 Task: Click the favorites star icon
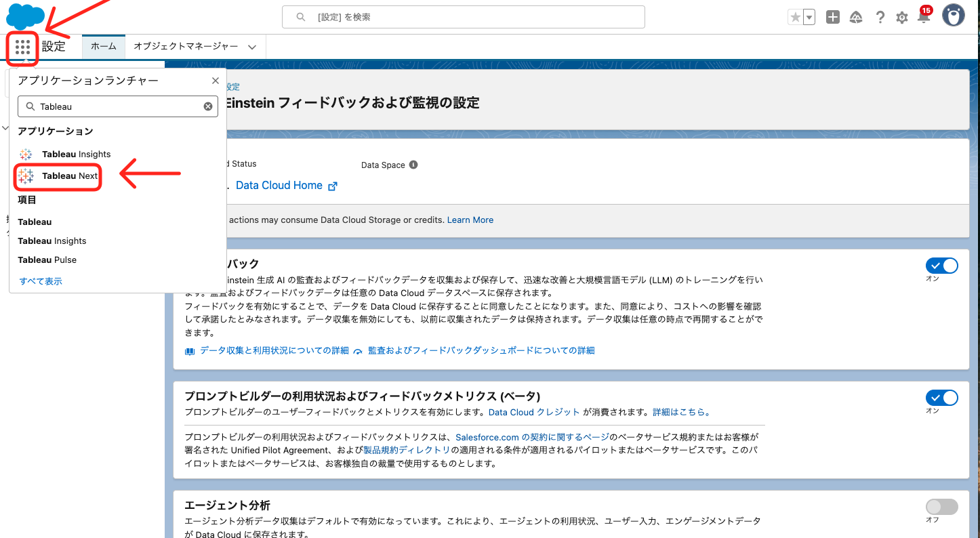point(795,18)
